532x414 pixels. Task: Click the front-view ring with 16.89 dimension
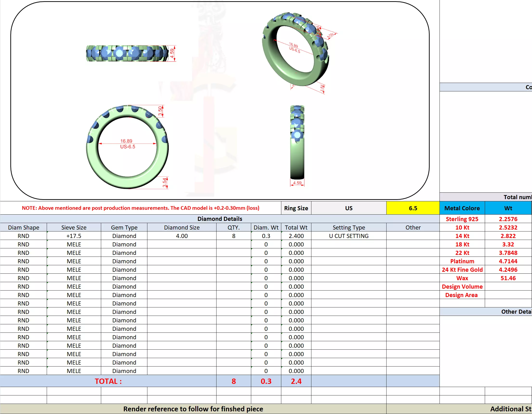click(x=127, y=147)
